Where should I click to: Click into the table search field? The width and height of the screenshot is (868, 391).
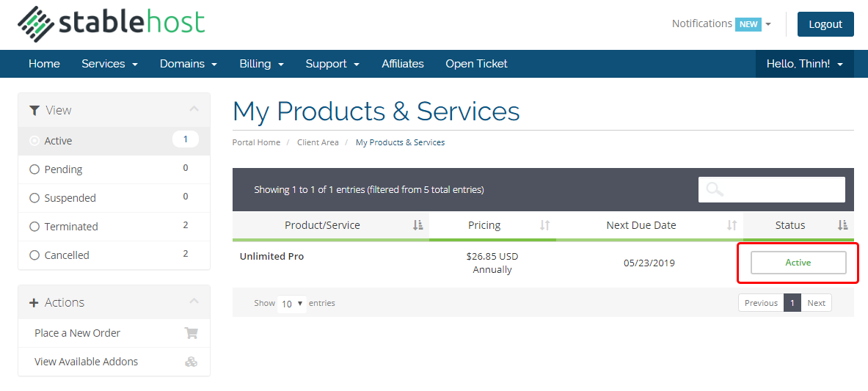772,190
